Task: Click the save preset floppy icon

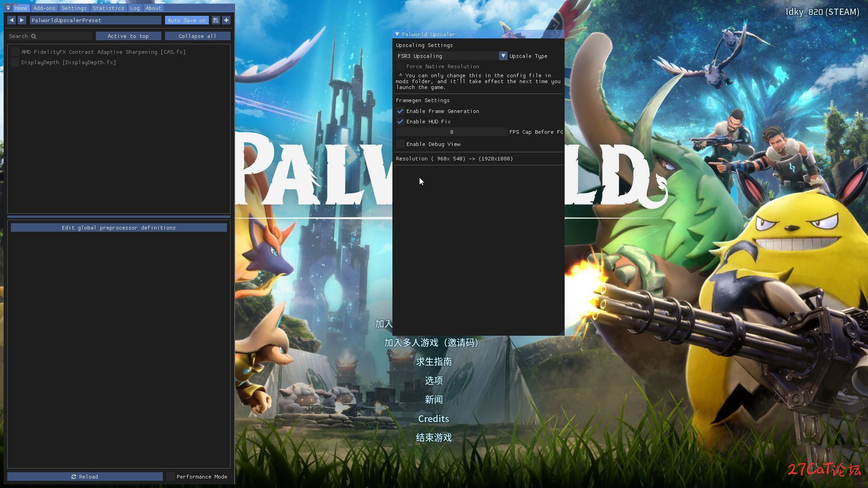Action: [216, 20]
